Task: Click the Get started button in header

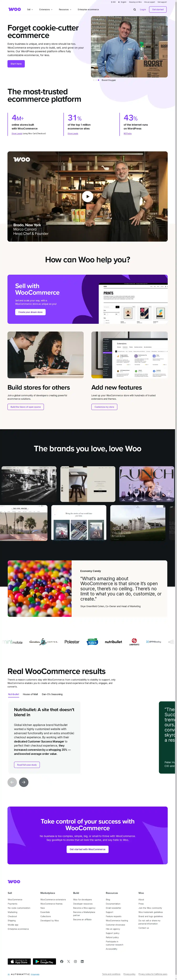Action: coord(158,9)
